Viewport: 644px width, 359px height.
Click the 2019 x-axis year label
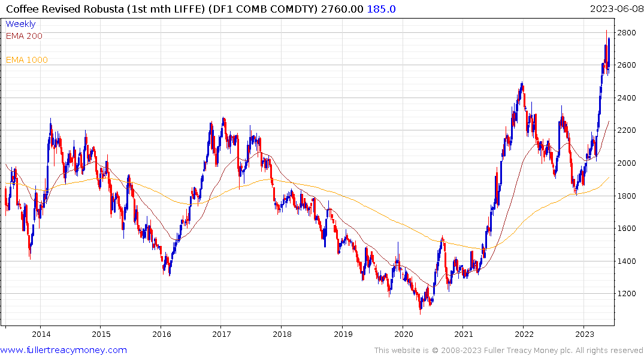343,334
